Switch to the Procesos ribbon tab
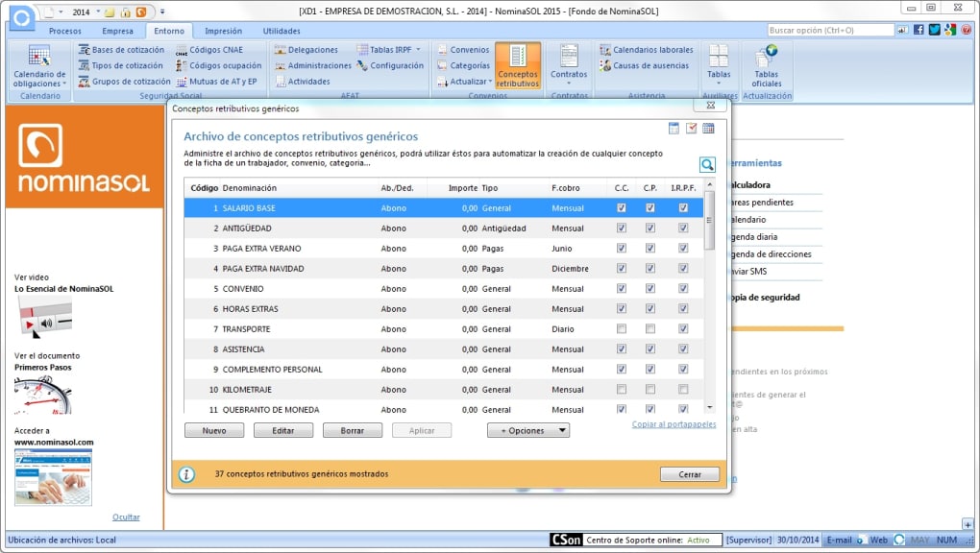 (65, 31)
